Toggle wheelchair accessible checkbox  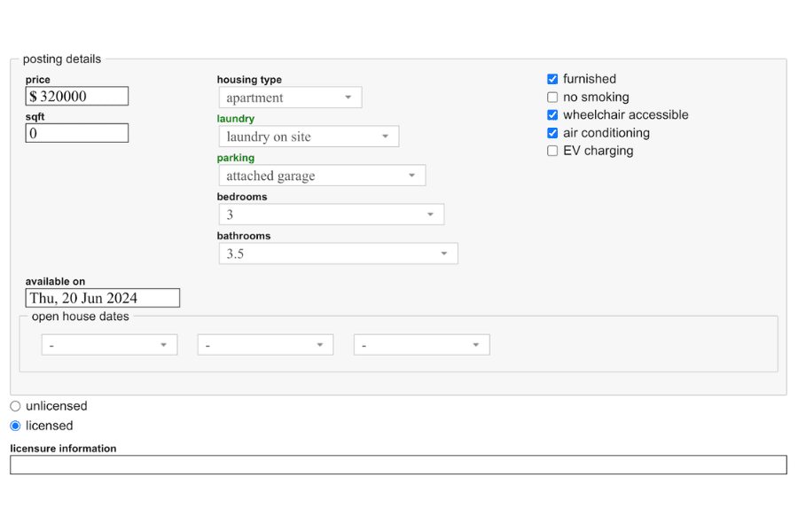552,114
